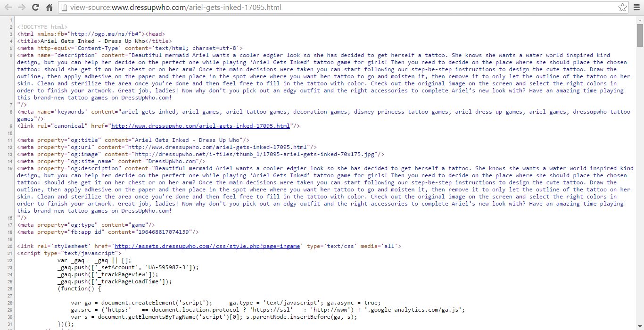Click the fb:app_id meta tag line
644x330 pixels.
(108, 232)
